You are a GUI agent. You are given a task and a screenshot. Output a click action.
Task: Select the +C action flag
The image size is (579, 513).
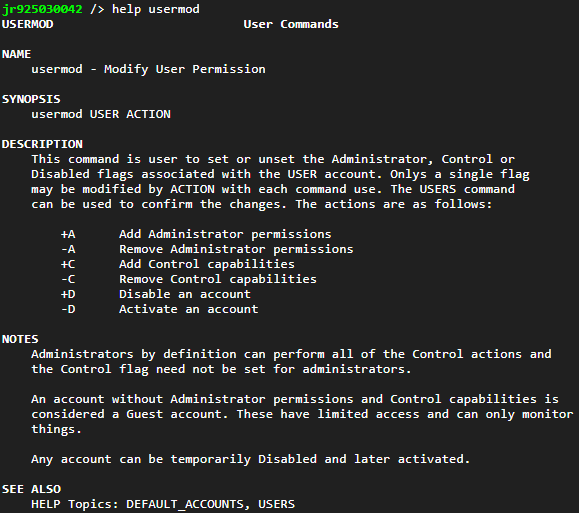tap(68, 264)
